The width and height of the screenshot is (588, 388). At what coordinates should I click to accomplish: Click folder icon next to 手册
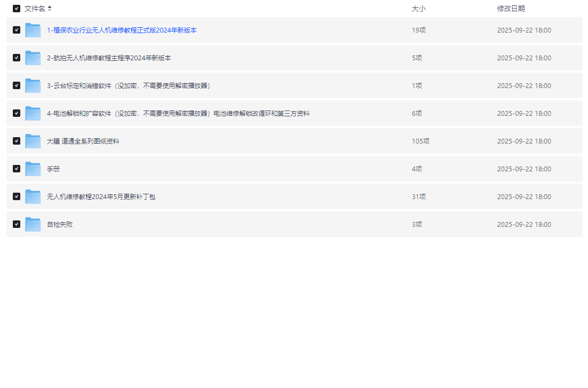(x=33, y=169)
